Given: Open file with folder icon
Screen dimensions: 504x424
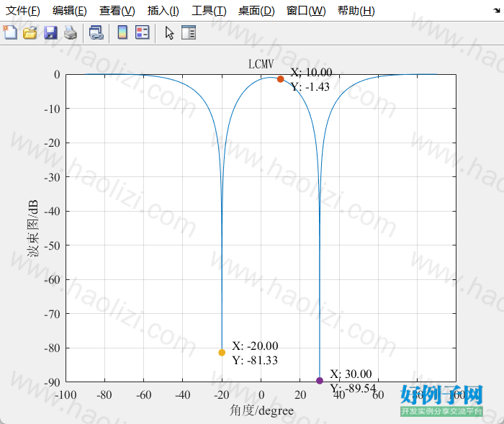Looking at the screenshot, I should [x=30, y=33].
